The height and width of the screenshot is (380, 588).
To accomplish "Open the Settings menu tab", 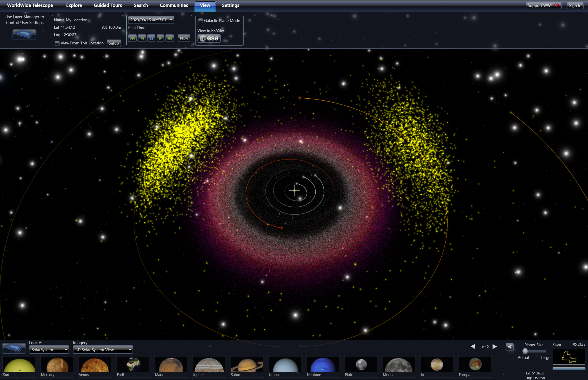I will click(230, 5).
